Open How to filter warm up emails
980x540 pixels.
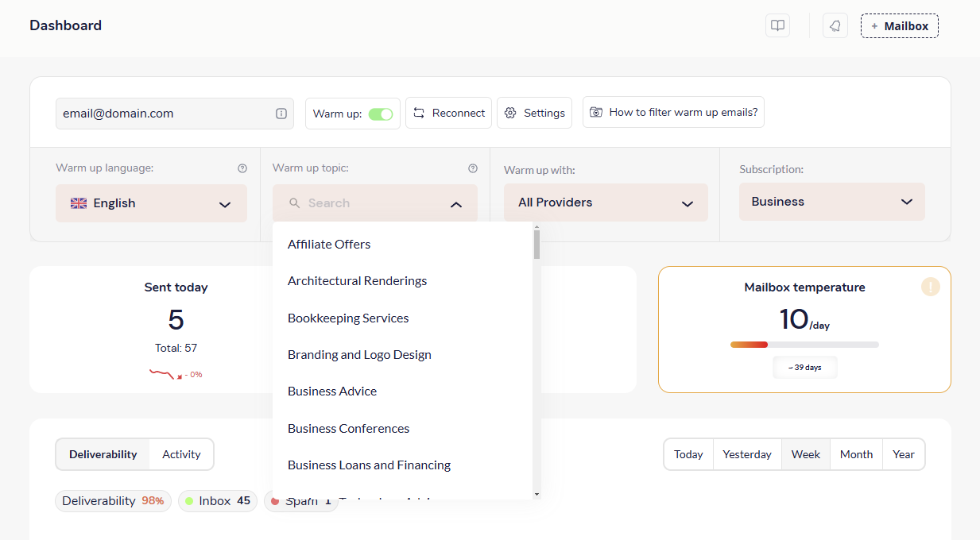[x=673, y=112]
